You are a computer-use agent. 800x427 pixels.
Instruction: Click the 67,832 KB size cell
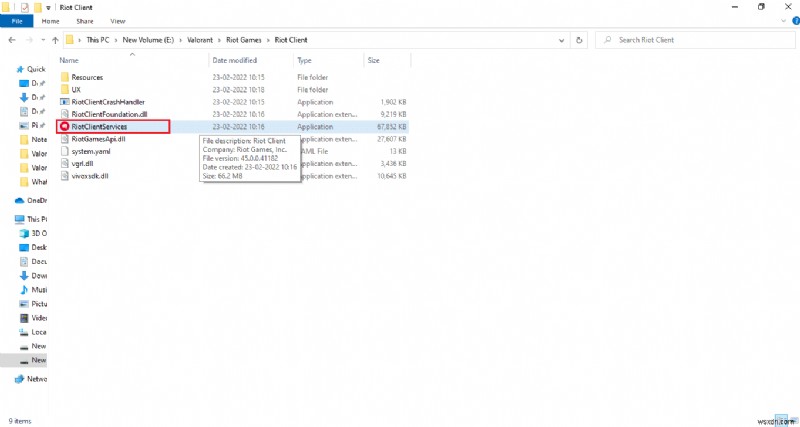coord(391,127)
